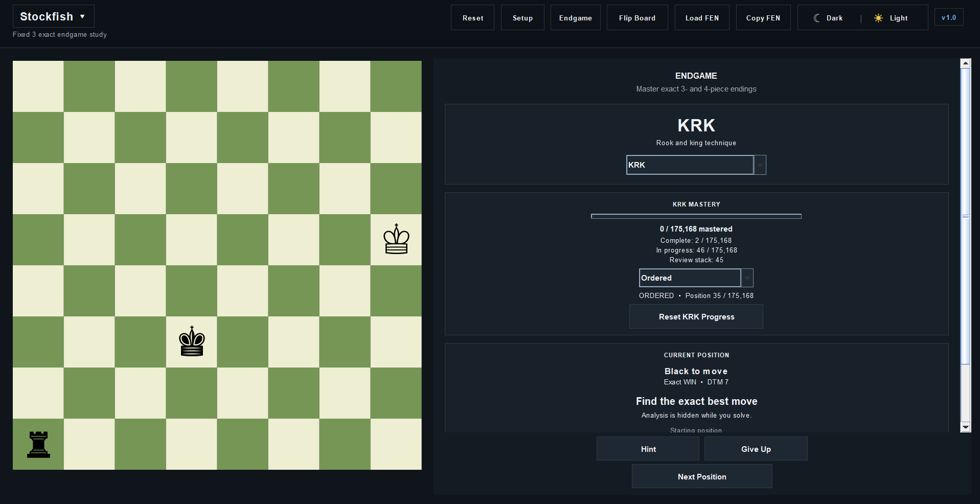This screenshot has width=980, height=504.
Task: Select the white king on the board
Action: 396,239
